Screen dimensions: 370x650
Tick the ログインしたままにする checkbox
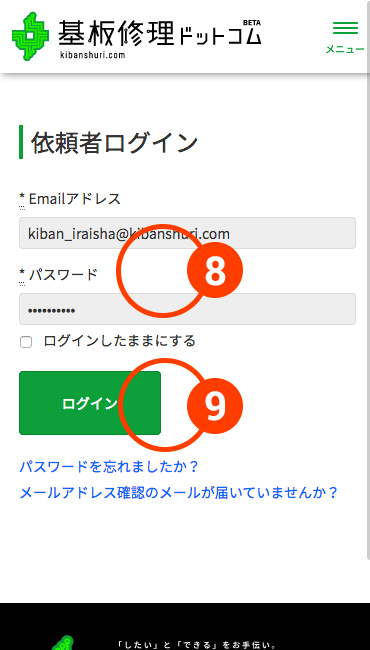point(26,342)
